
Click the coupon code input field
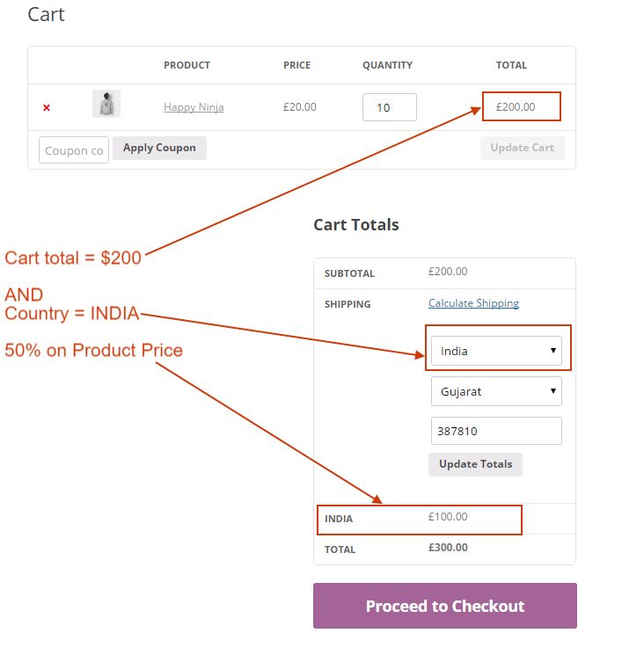[74, 150]
